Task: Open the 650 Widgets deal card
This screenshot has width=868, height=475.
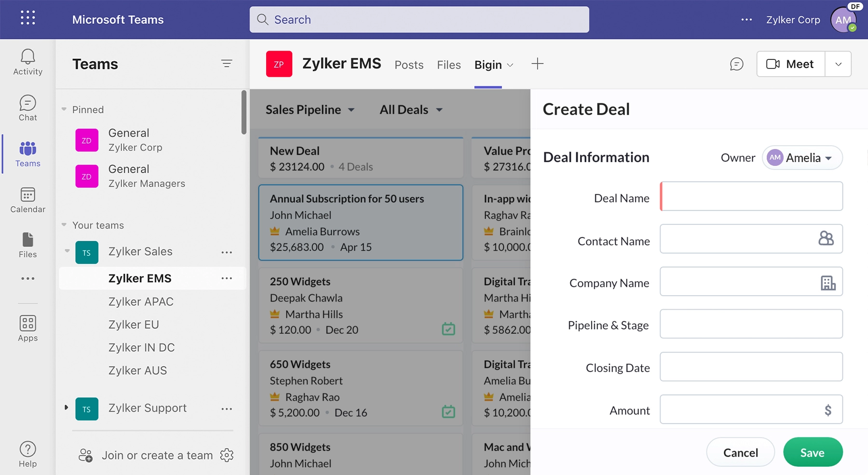Action: [361, 388]
